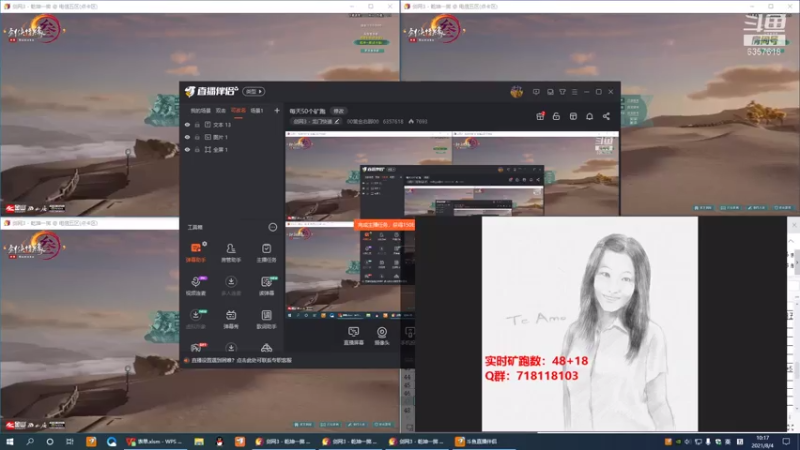Open Windows search from the taskbar
This screenshot has width=800, height=450.
tap(30, 441)
